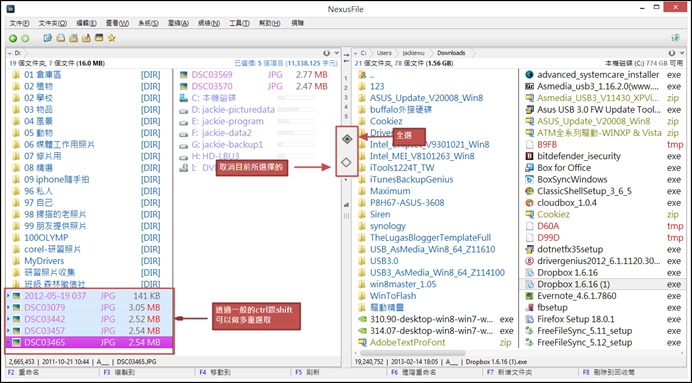Select the C: 本機磁碟 drive icon
The image size is (692, 383).
pyautogui.click(x=184, y=98)
